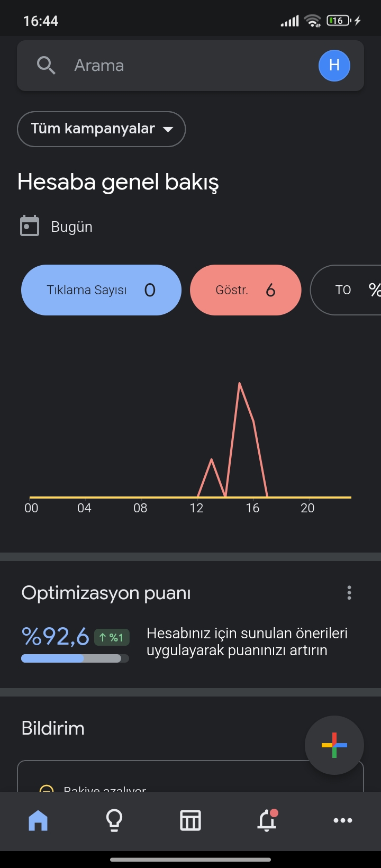381x868 pixels.
Task: Open the Notifications bell tab
Action: coord(267,820)
